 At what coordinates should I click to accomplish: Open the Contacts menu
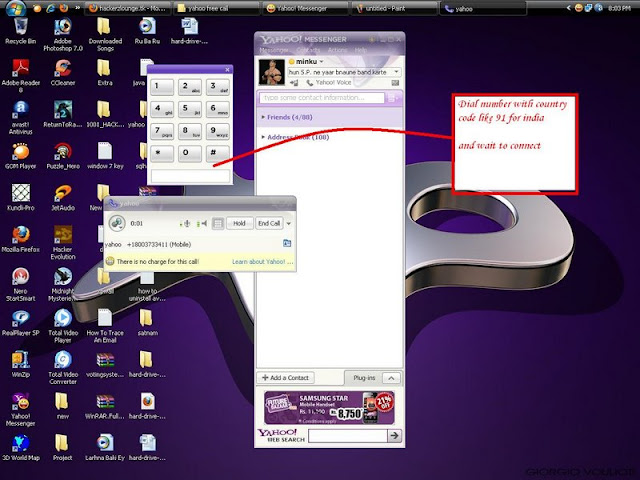308,50
